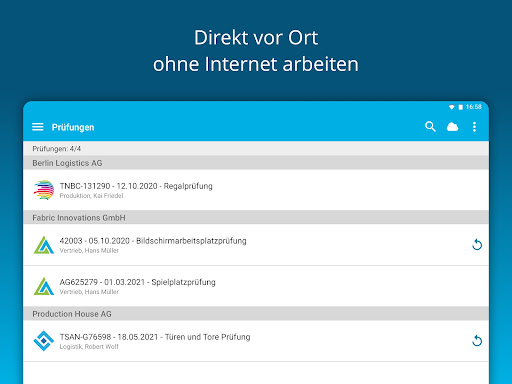Open search with the magnifier icon
This screenshot has width=512, height=384.
pos(430,127)
